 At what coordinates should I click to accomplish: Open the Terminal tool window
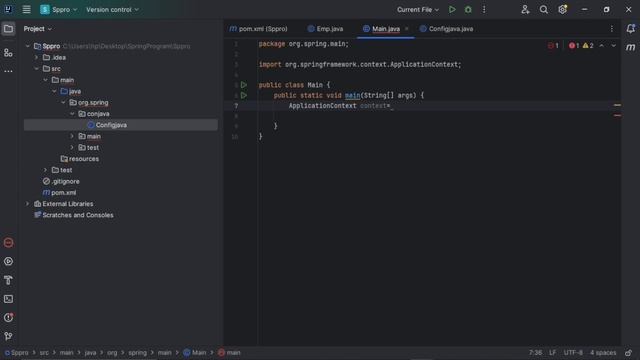(x=8, y=299)
